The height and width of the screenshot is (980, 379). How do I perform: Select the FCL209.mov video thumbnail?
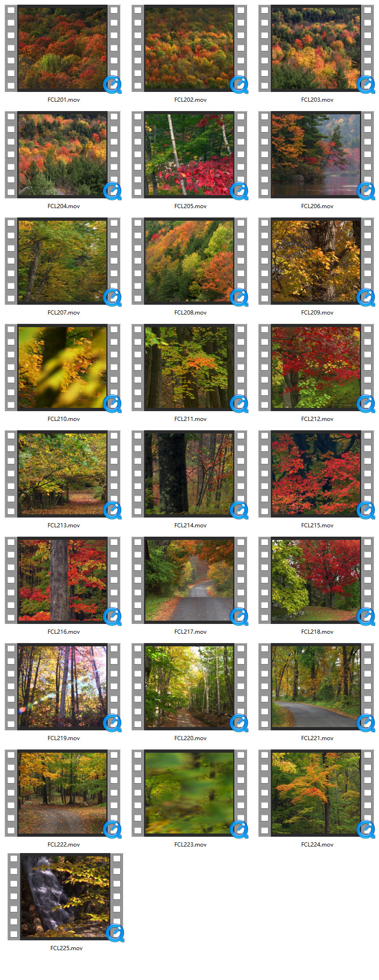[316, 261]
